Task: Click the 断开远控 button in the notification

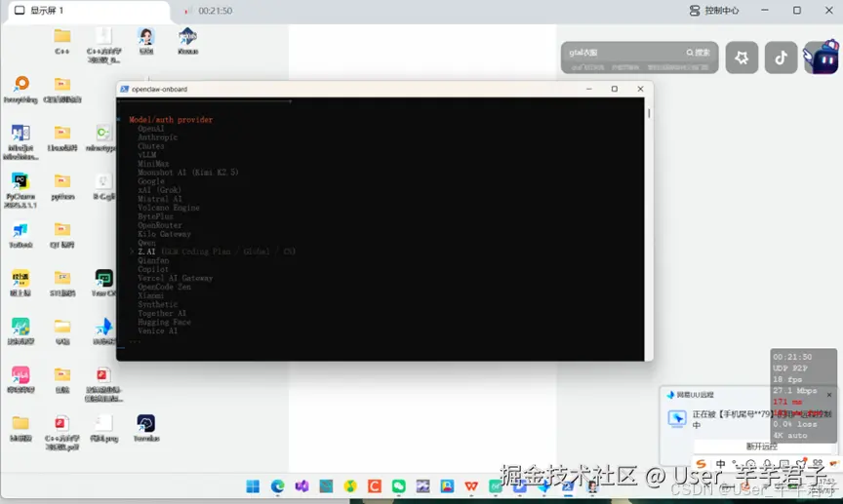Action: 761,446
